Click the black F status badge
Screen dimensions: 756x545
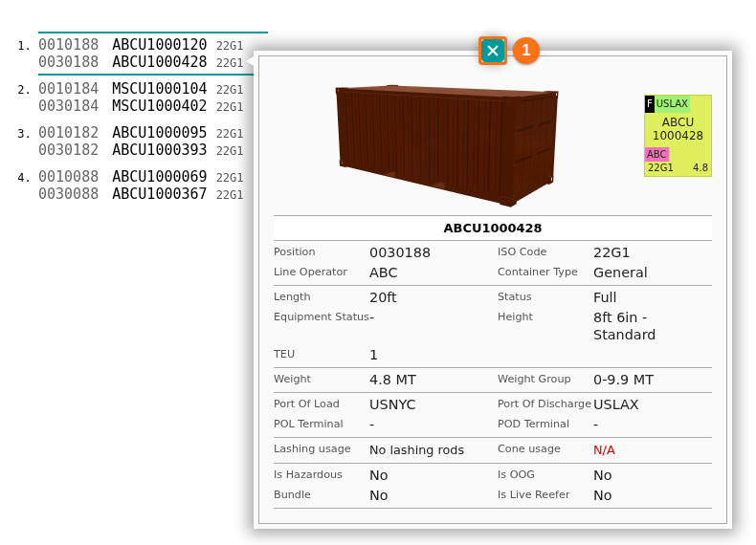(650, 103)
